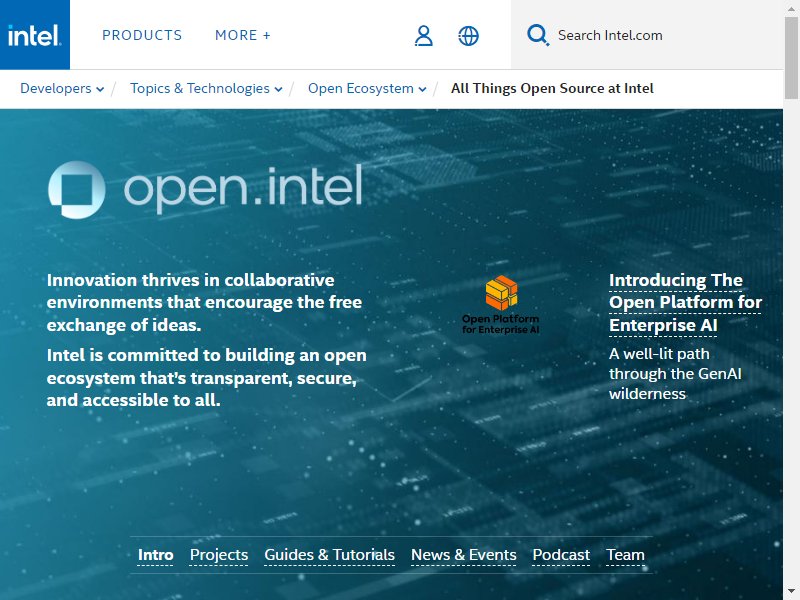Expand the Developers breadcrumb dropdown
The width and height of the screenshot is (800, 600).
pyautogui.click(x=62, y=88)
